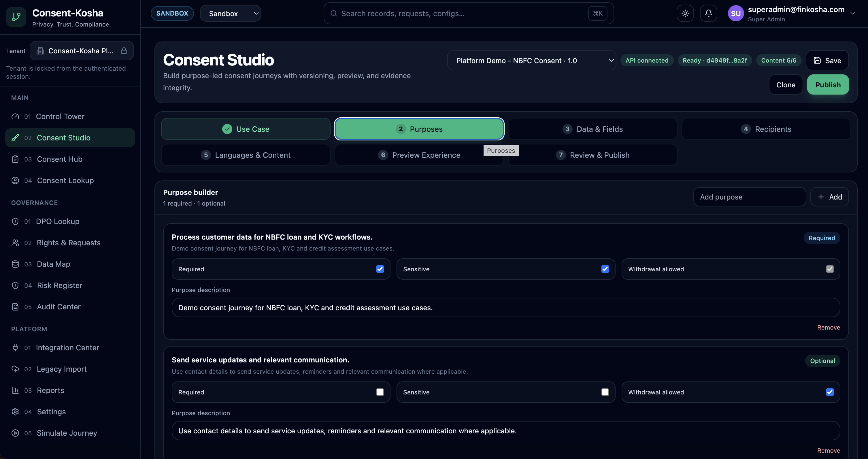Click the 'Consent Studio' page title

tap(218, 60)
